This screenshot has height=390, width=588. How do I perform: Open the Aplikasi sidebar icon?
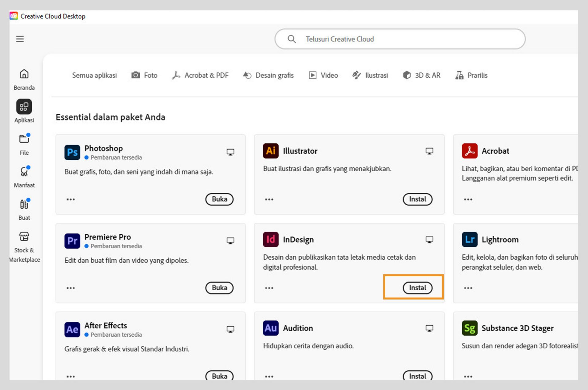[x=24, y=107]
